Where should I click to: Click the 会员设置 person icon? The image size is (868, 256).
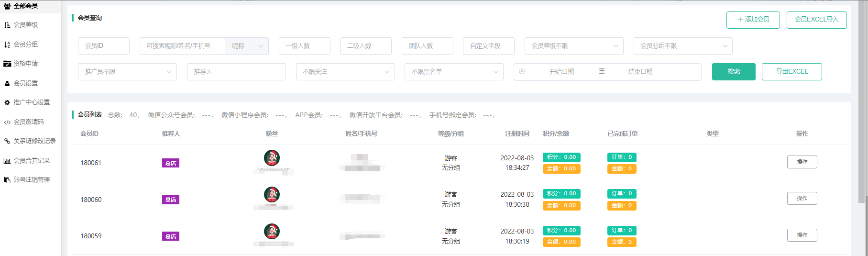point(7,83)
